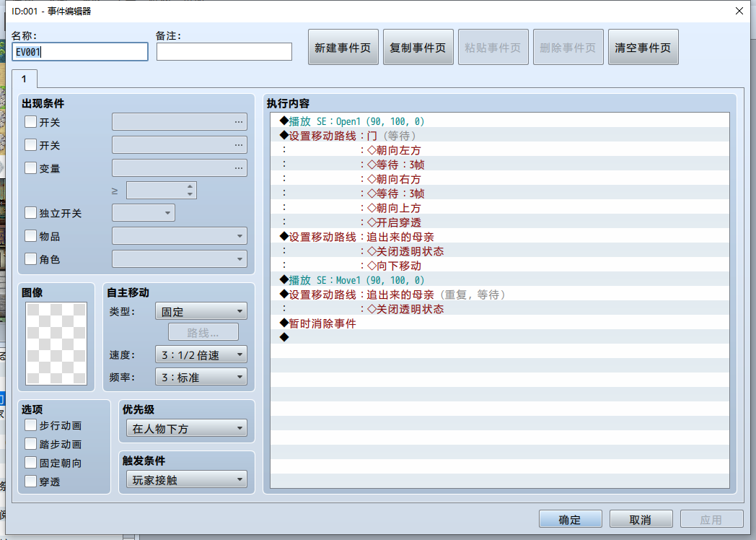Open the 角色 dropdown
This screenshot has width=756, height=540.
click(x=180, y=259)
